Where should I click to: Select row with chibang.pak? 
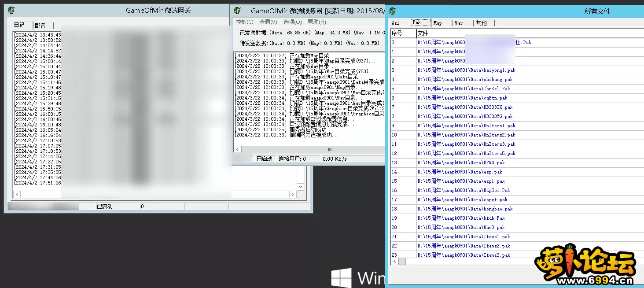tap(517, 79)
